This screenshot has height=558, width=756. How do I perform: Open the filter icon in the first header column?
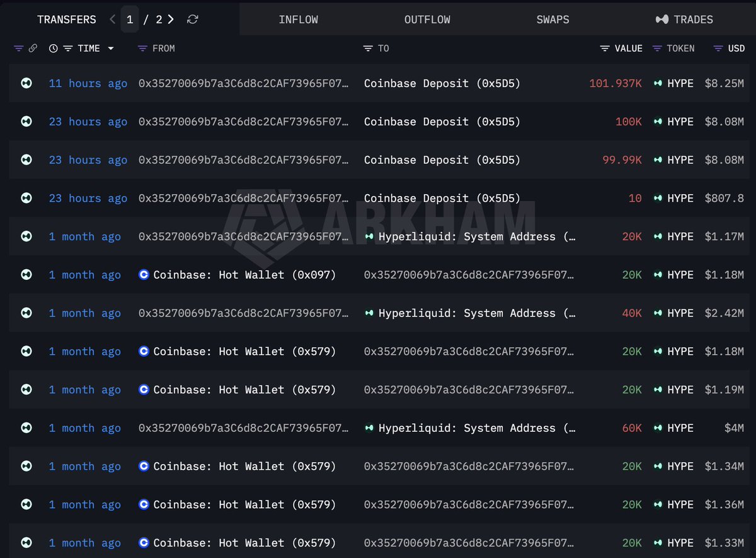click(18, 49)
